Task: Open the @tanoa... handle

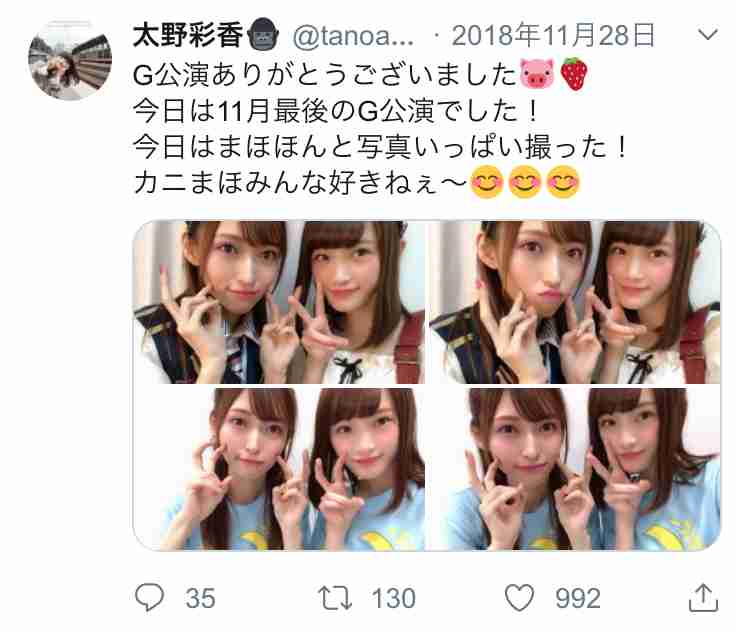Action: [353, 36]
